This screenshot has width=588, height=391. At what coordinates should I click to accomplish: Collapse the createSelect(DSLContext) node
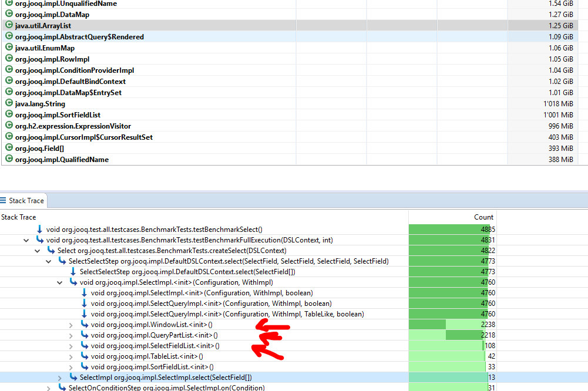(37, 250)
